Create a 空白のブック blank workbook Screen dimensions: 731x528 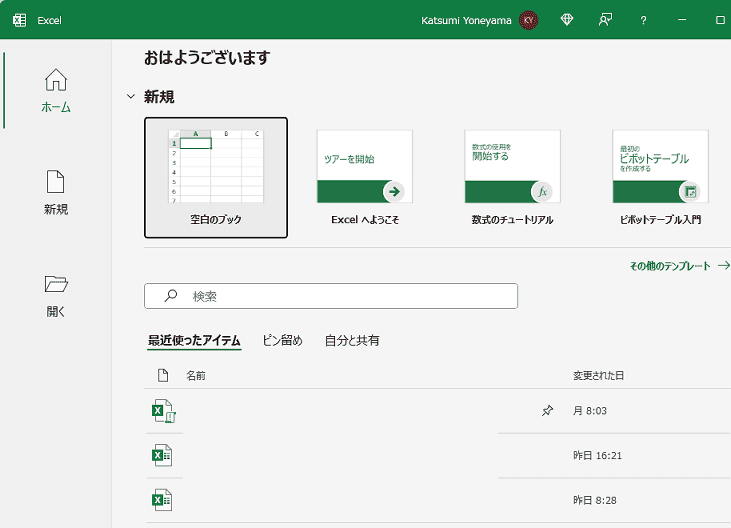(216, 178)
